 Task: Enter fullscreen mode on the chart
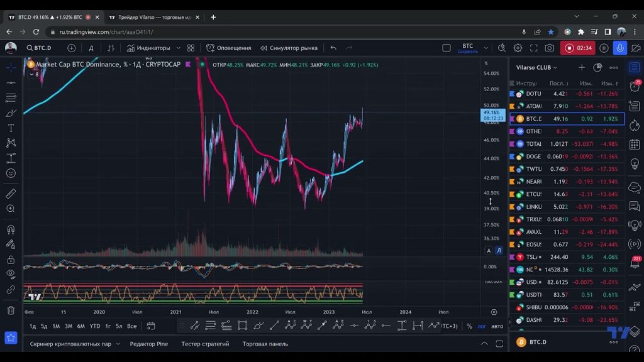[534, 48]
